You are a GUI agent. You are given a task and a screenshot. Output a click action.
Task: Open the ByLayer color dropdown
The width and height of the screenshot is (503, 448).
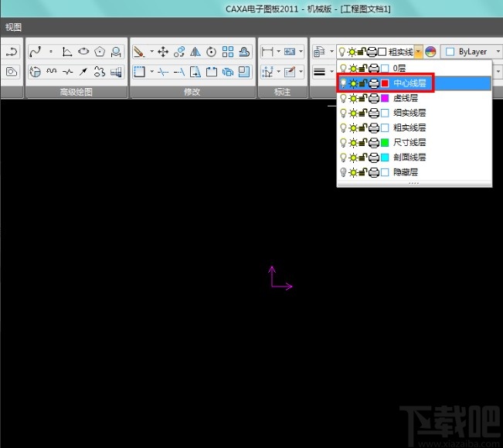tap(498, 52)
